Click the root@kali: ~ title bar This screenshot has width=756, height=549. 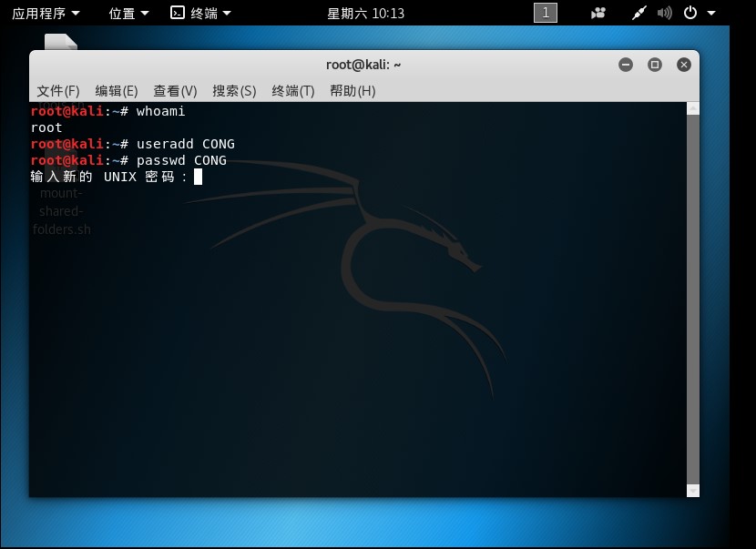tap(364, 65)
